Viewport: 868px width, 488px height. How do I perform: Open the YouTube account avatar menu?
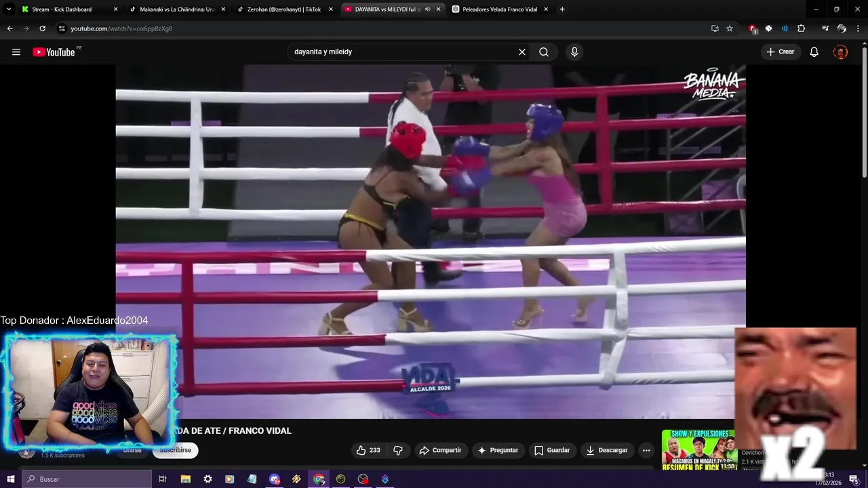tap(840, 52)
